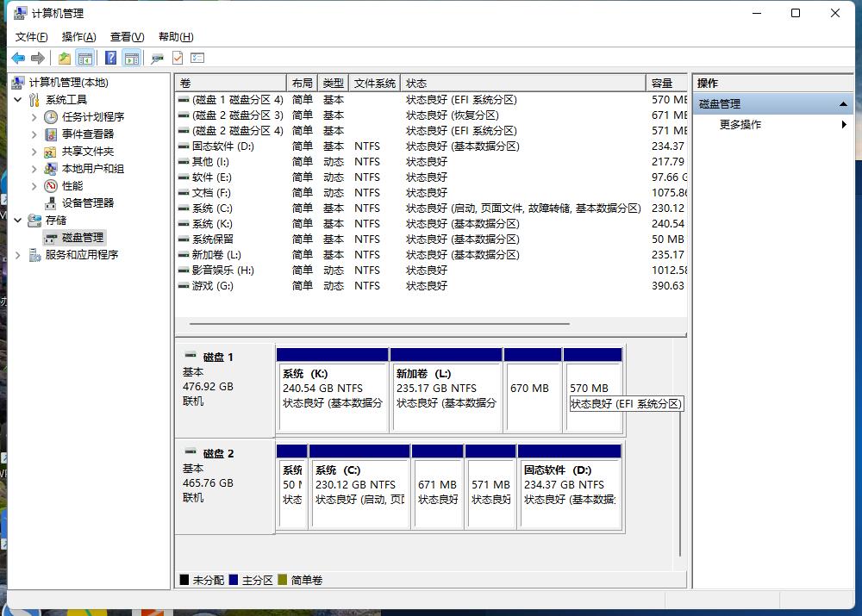Select the 设备管理器 icon in the sidebar
The height and width of the screenshot is (616, 862).
(x=51, y=202)
